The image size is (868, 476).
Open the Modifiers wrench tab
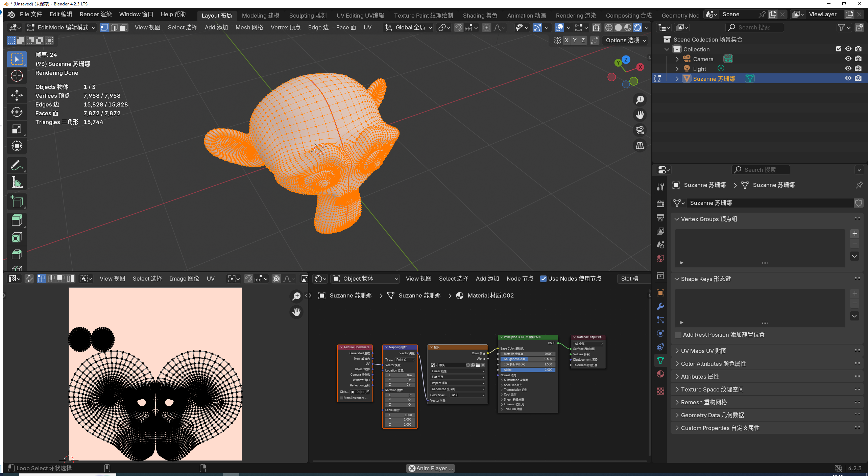(x=660, y=307)
